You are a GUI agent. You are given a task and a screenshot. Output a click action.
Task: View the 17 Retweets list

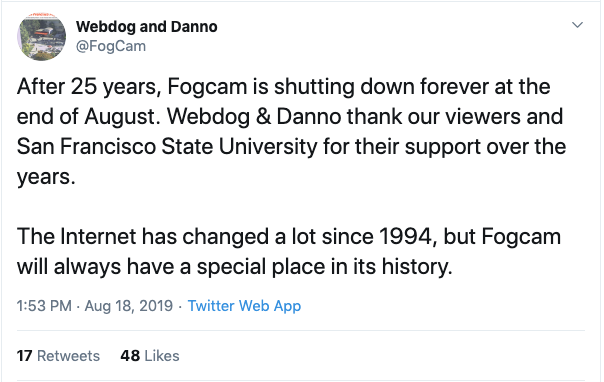(x=58, y=356)
